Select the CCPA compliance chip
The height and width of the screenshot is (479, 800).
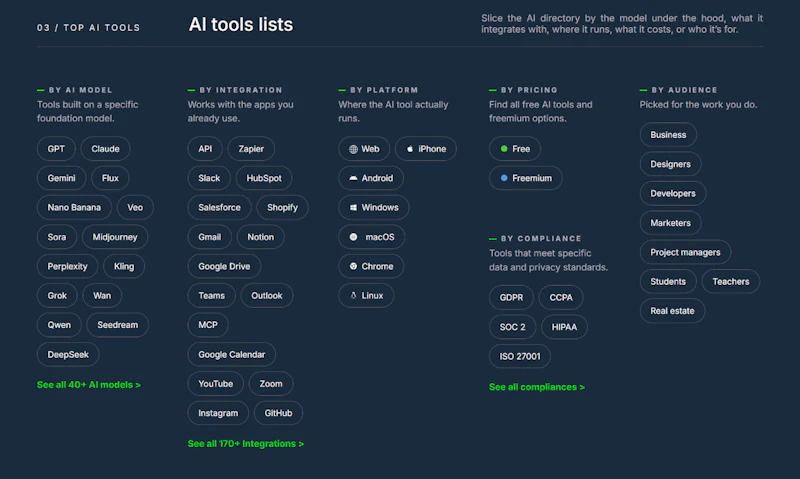point(561,297)
